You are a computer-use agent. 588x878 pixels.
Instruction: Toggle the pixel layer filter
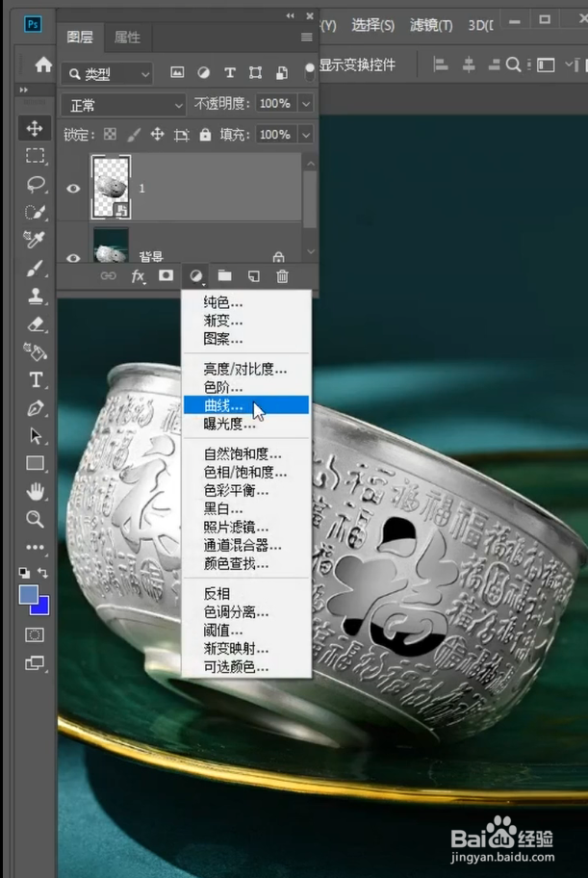point(177,72)
